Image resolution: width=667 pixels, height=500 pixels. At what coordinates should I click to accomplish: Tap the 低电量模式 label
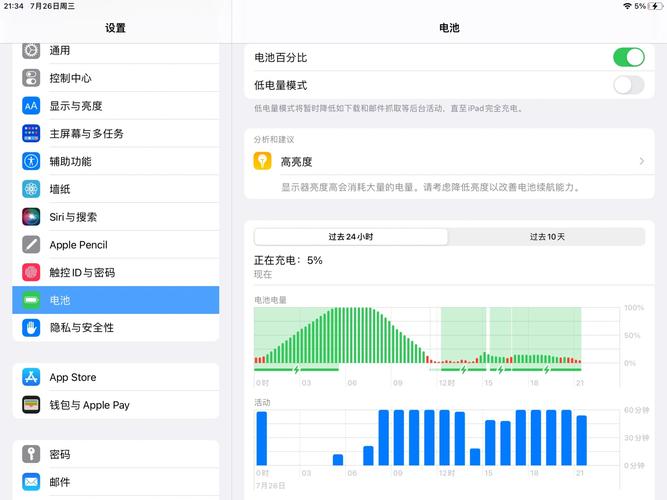click(281, 85)
